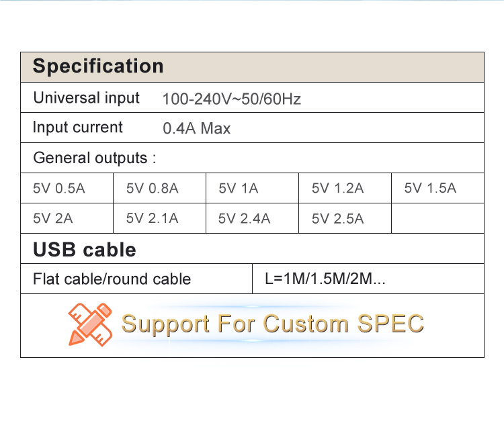
Task: Click the pencil and ruler icon
Action: tap(90, 324)
